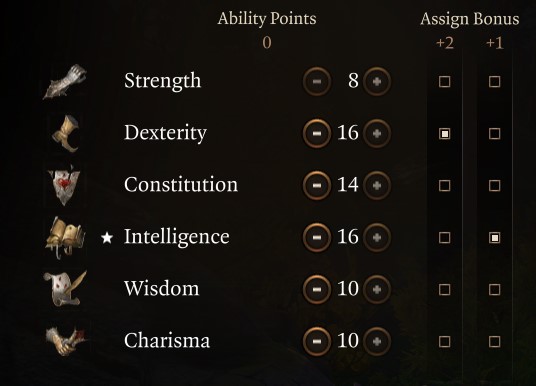Viewport: 536px width, 386px height.
Task: Increase Constitution with the plus button
Action: 377,186
